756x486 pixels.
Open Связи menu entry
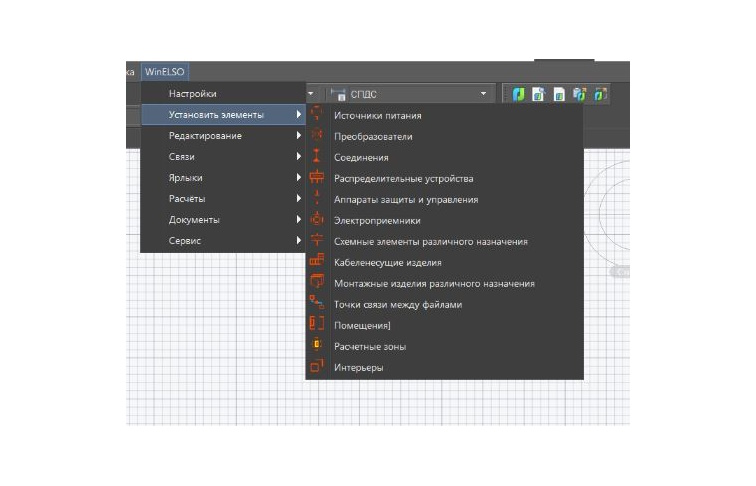223,157
